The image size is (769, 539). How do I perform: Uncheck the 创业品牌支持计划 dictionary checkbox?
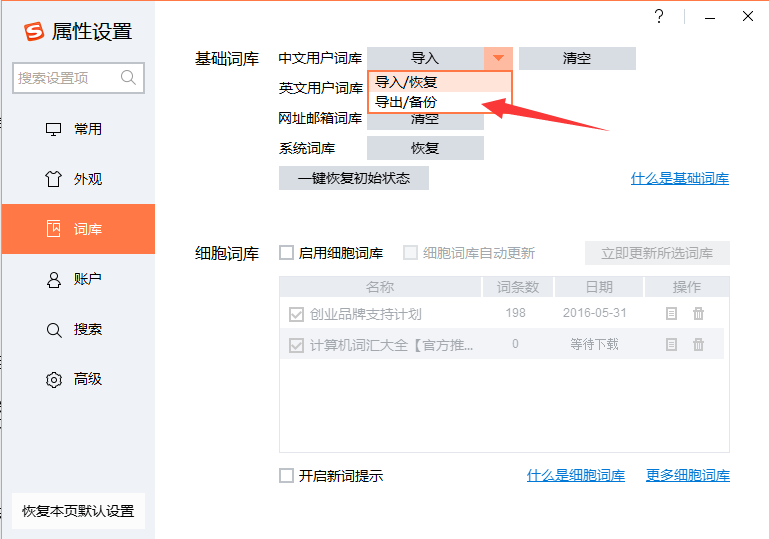[x=296, y=314]
